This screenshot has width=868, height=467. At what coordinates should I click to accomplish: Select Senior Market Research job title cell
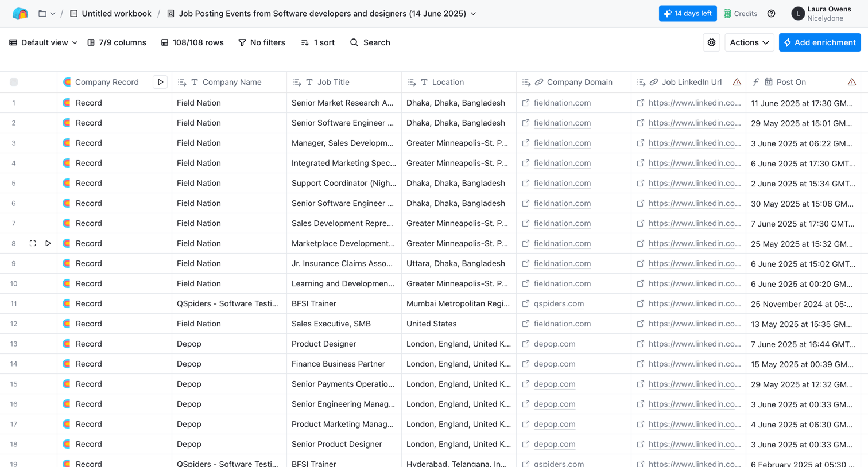[x=344, y=103]
